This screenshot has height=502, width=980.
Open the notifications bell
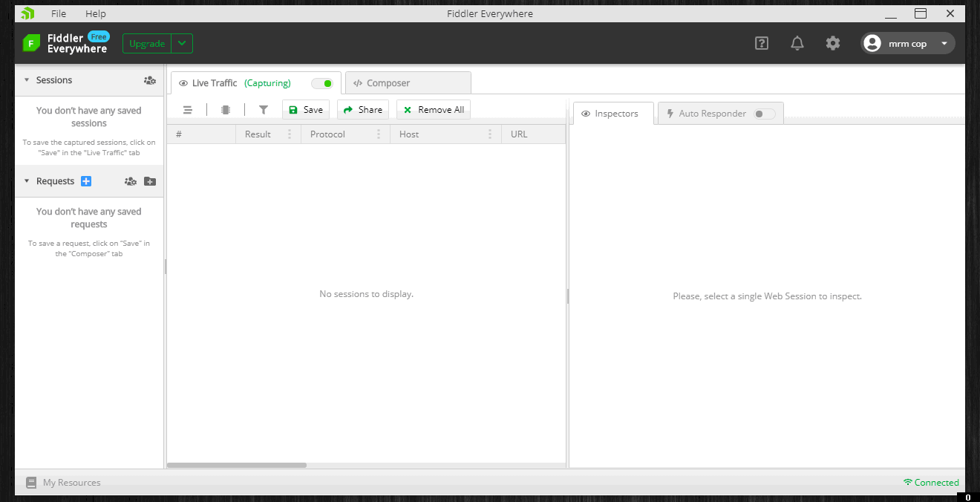click(797, 43)
